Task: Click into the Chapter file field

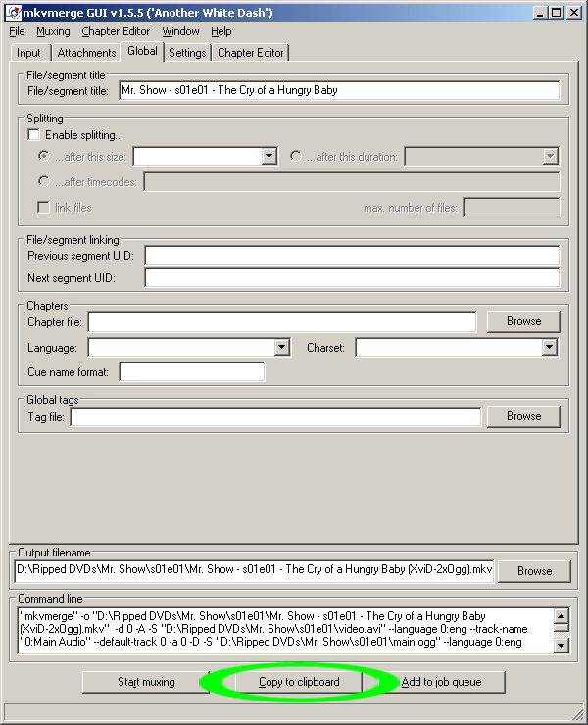Action: (x=282, y=321)
